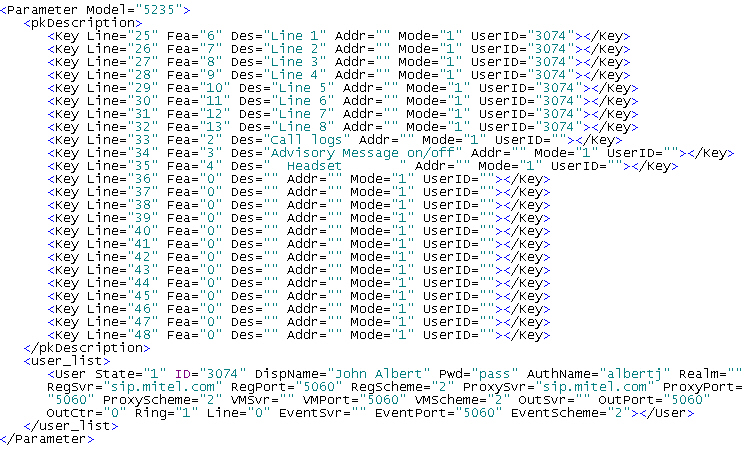Click the Key Line="29" row for Line 5
This screenshot has height=455, width=752.
(342, 88)
